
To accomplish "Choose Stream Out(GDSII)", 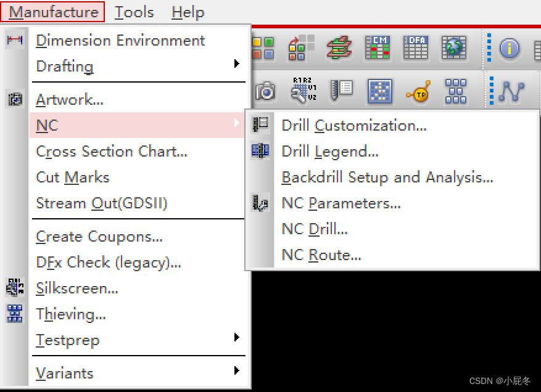I will tap(101, 203).
